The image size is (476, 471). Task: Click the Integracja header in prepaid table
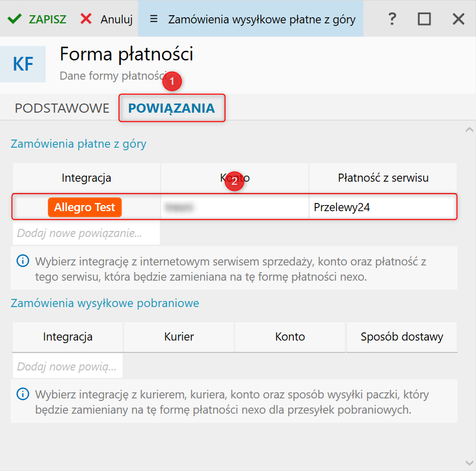(86, 178)
